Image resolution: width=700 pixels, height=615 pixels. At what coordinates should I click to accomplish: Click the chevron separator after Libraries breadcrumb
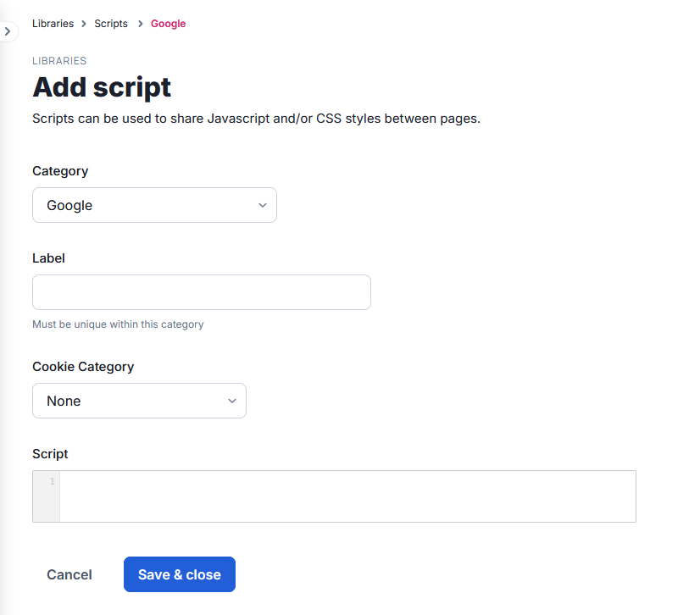tap(84, 24)
